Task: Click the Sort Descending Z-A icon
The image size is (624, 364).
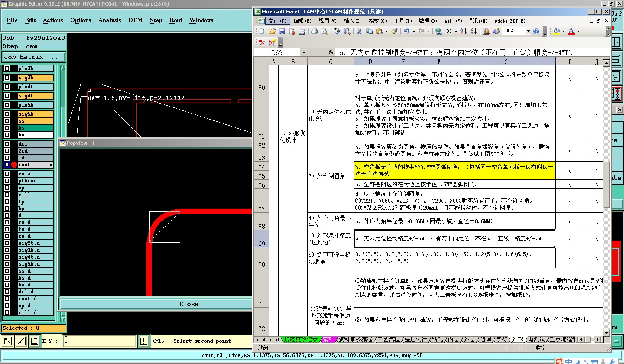Action: tap(473, 31)
